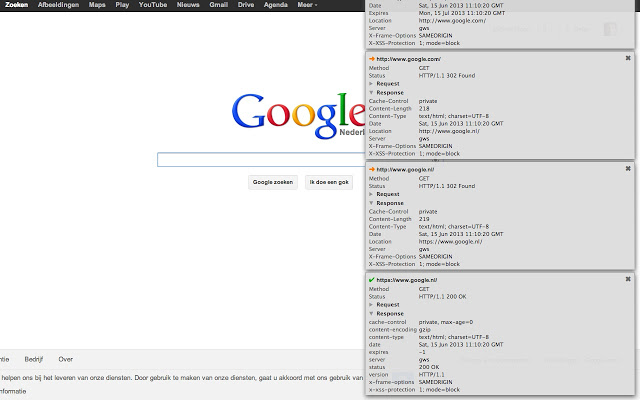The width and height of the screenshot is (640, 400).
Task: Select the content-encoding gzip value
Action: tap(424, 329)
